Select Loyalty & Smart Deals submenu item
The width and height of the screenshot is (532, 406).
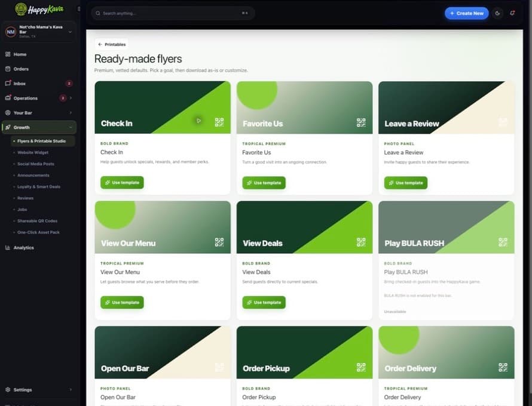[39, 187]
